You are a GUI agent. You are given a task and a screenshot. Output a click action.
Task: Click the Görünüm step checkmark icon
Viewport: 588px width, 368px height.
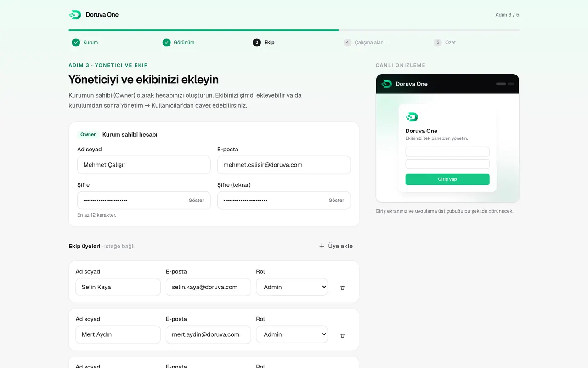(166, 42)
